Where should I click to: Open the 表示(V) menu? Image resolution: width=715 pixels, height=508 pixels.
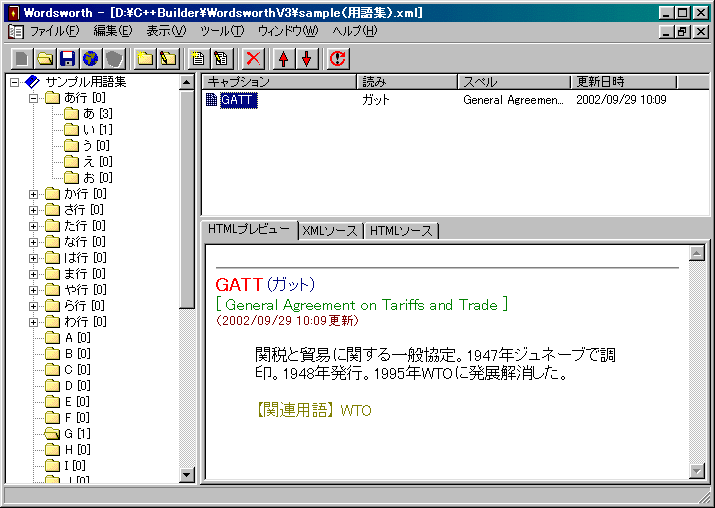(x=166, y=31)
